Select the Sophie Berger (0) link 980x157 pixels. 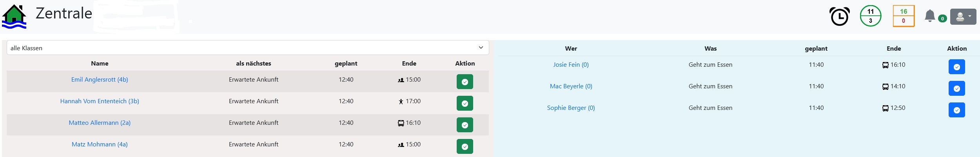pos(571,108)
